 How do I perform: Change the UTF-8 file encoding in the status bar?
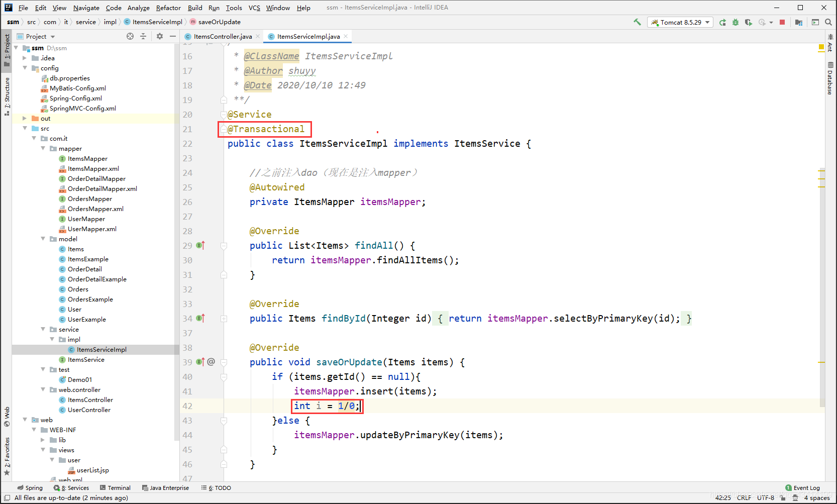click(x=766, y=498)
